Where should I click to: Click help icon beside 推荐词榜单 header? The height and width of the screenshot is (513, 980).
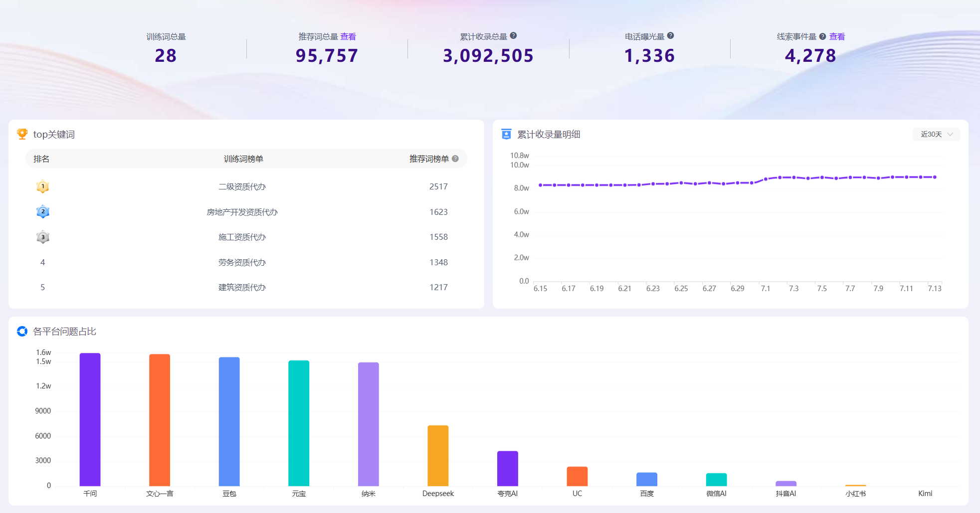(x=455, y=159)
